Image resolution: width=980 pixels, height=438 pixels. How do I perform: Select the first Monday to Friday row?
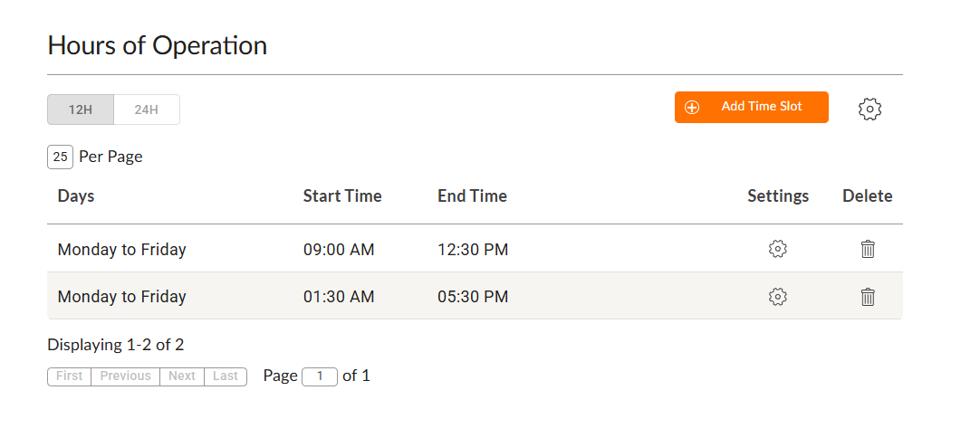point(121,249)
